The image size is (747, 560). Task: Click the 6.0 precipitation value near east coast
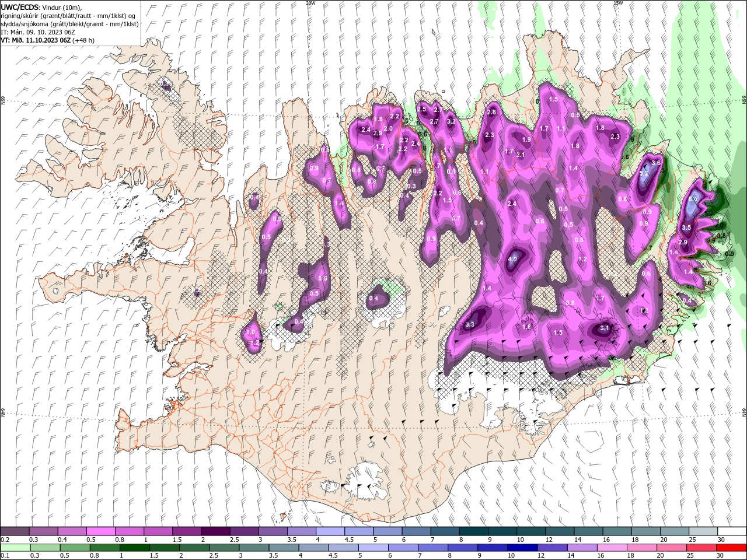click(693, 199)
